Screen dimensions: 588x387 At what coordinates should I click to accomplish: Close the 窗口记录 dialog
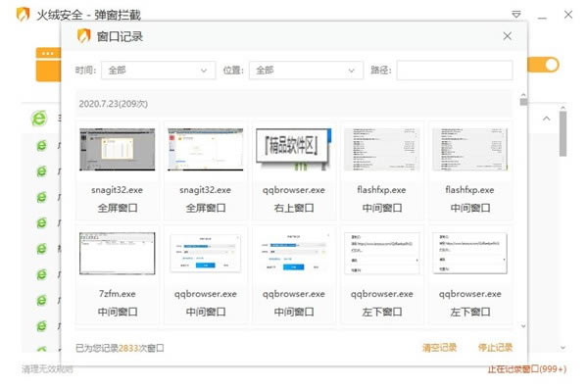[508, 36]
